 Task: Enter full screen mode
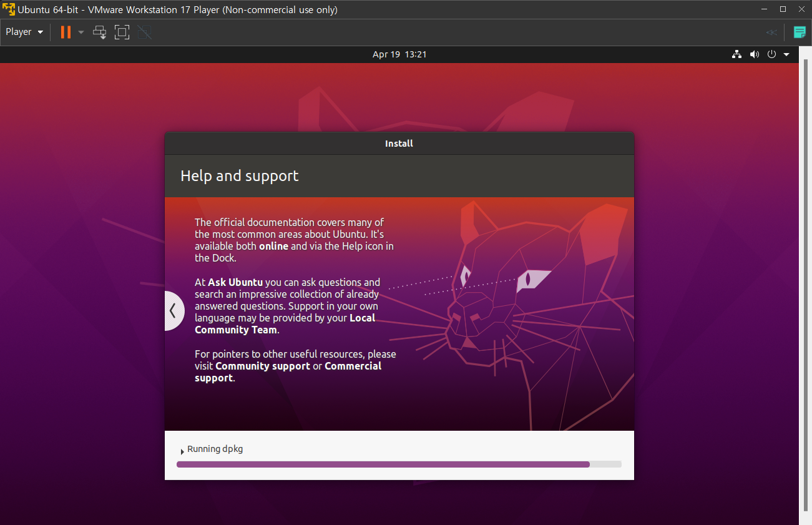pyautogui.click(x=122, y=32)
